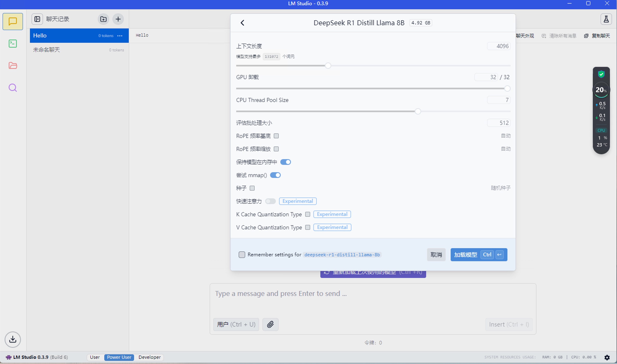Open Downloads panel icon
Screen dimensions: 617x364
coord(13,339)
